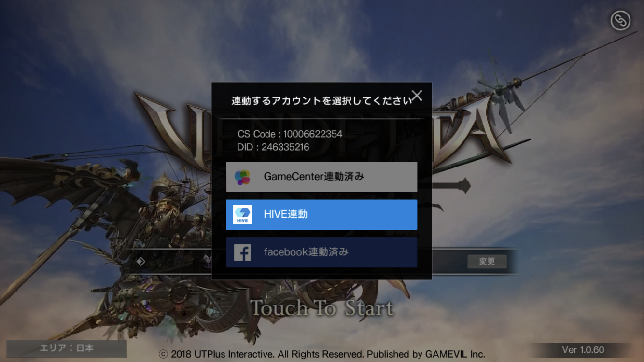Click the 2018 UTPlus Interactive copyright text
This screenshot has width=644, height=362.
pos(322,354)
